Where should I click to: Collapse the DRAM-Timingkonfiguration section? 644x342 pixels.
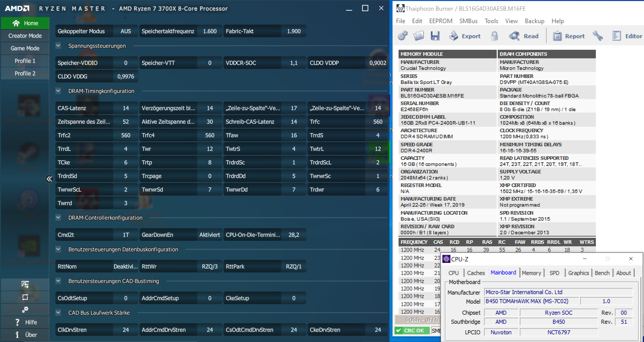(x=58, y=91)
